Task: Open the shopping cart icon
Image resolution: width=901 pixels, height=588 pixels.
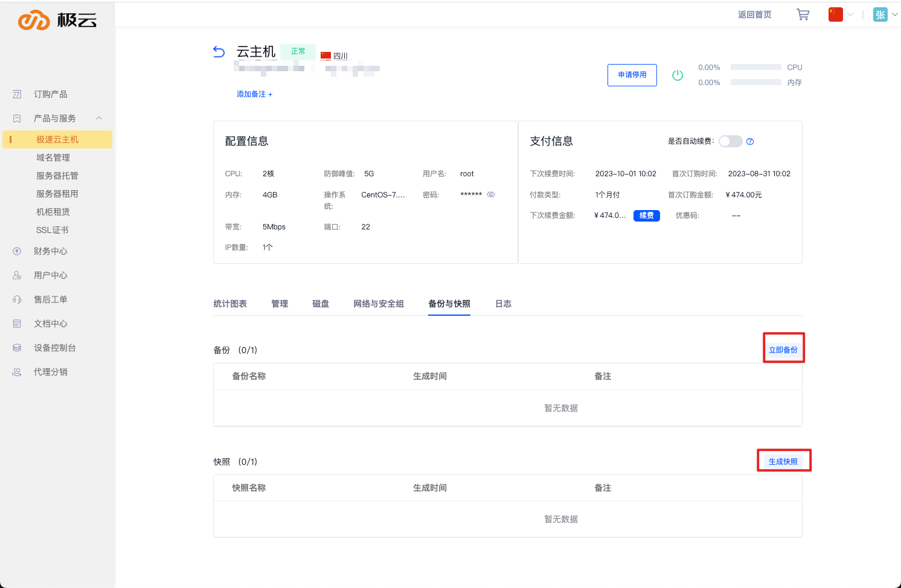Action: tap(803, 14)
